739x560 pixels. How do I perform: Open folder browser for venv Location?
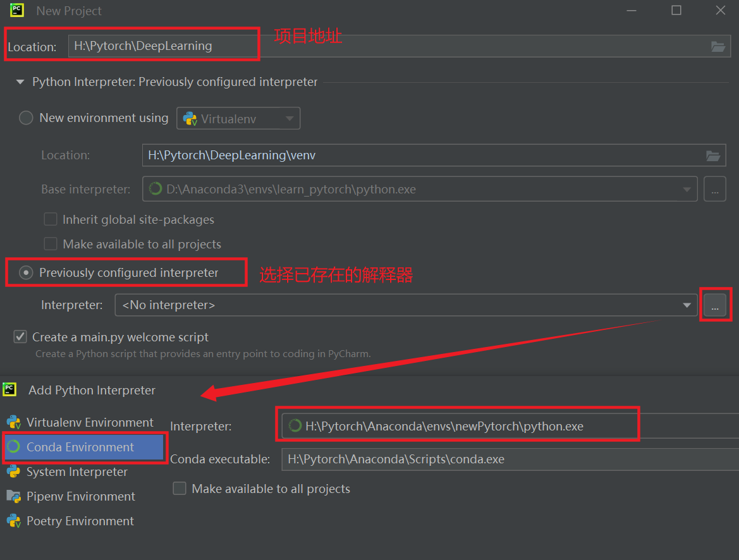coord(713,155)
